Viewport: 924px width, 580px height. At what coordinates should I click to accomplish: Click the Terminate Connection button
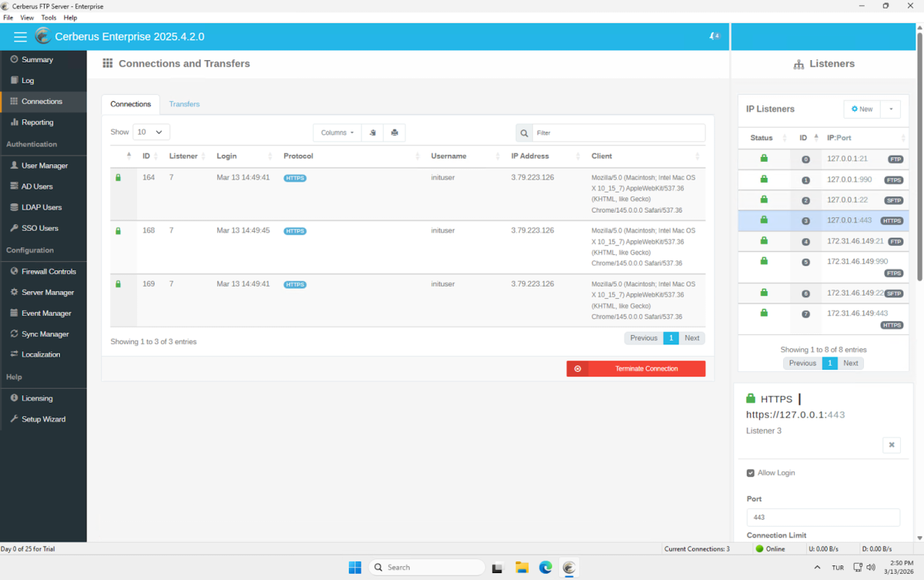click(x=636, y=369)
